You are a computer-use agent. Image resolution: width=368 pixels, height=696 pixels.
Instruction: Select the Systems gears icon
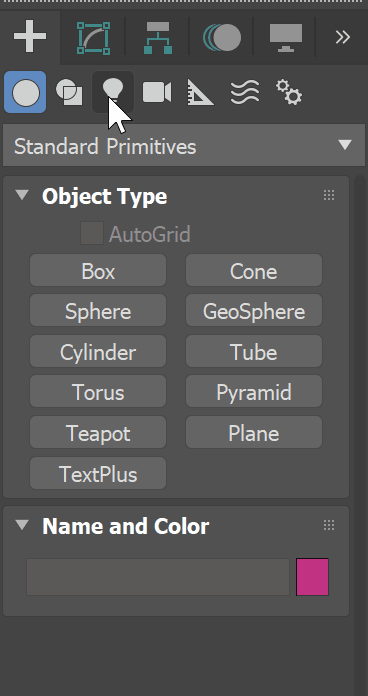click(289, 92)
